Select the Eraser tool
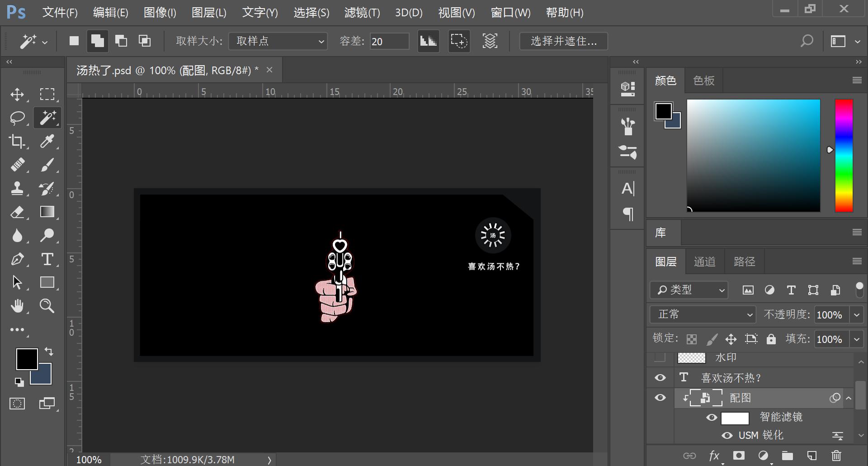 tap(18, 212)
